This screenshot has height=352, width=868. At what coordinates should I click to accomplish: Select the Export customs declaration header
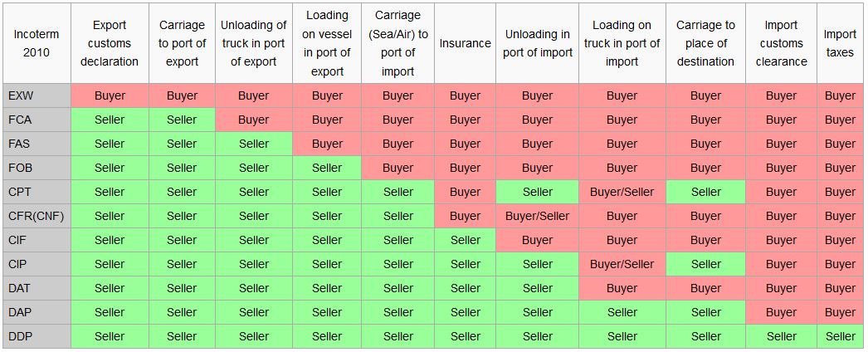click(110, 43)
